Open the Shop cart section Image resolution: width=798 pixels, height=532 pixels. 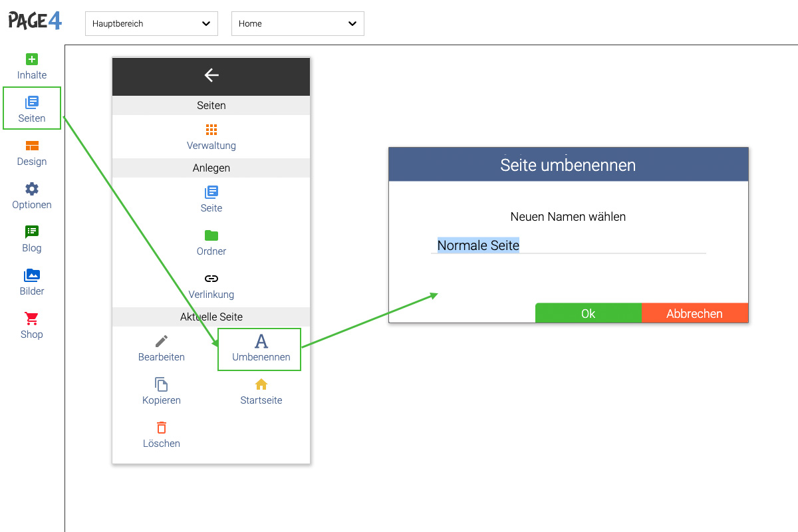click(x=32, y=326)
